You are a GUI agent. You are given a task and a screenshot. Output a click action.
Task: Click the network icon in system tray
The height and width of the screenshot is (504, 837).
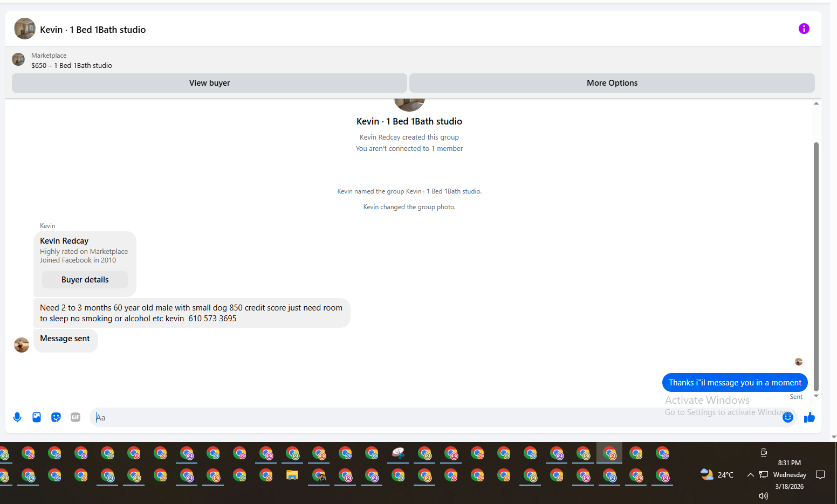click(x=764, y=475)
